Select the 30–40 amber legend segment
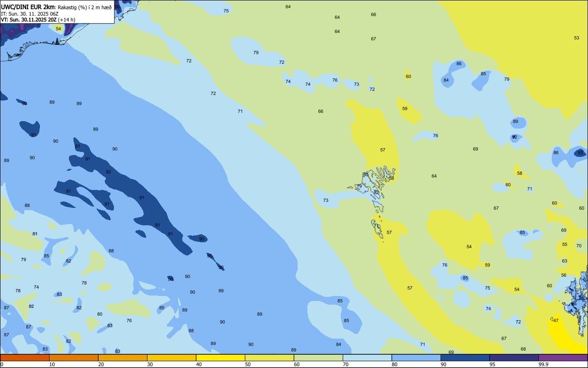Screen dimensions: 588x368 [x=171, y=357]
